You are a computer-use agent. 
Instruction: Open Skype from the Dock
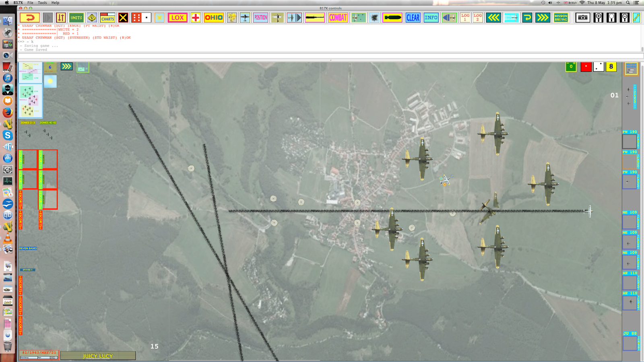(x=8, y=136)
